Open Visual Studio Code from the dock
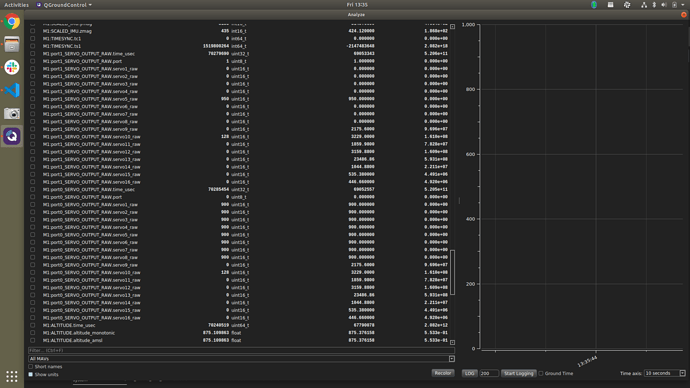The width and height of the screenshot is (690, 388). pyautogui.click(x=12, y=90)
